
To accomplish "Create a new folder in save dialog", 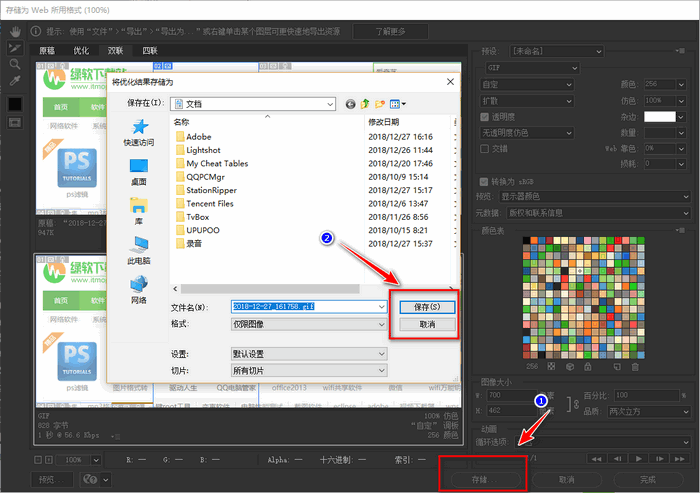I will pos(379,104).
